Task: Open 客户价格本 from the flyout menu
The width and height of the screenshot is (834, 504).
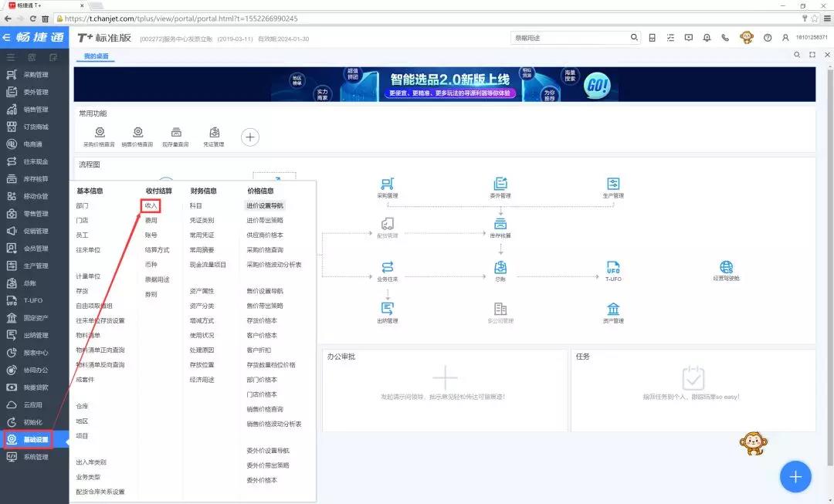Action: click(262, 336)
